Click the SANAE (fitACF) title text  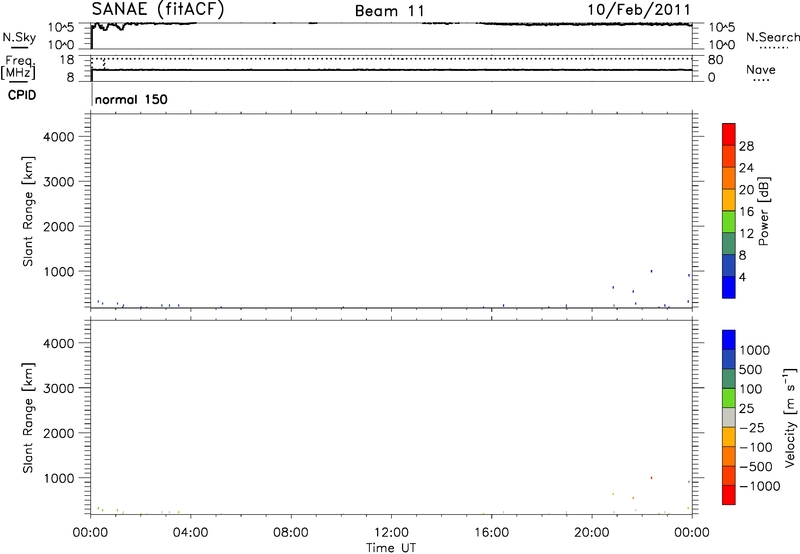[x=158, y=9]
